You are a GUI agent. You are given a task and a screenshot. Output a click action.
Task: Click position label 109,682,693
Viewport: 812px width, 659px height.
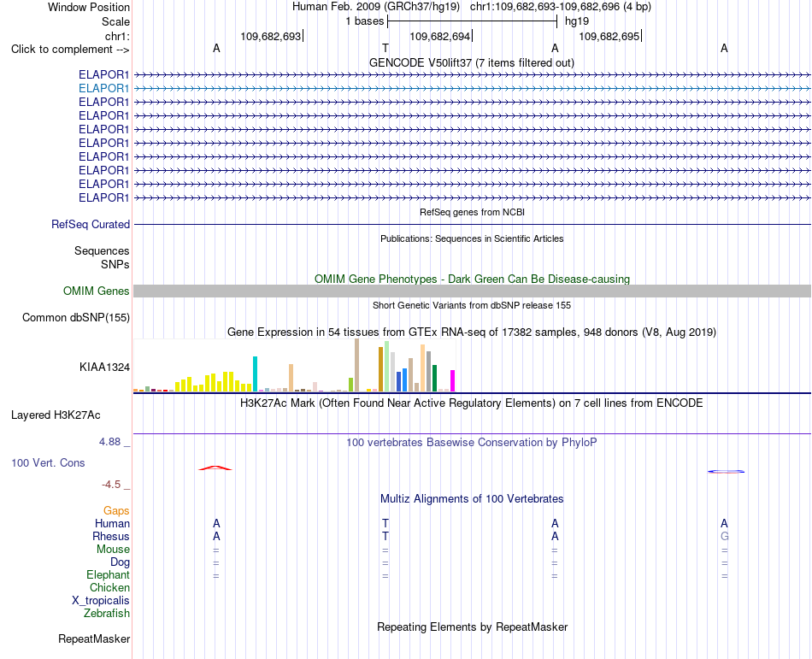[271, 36]
